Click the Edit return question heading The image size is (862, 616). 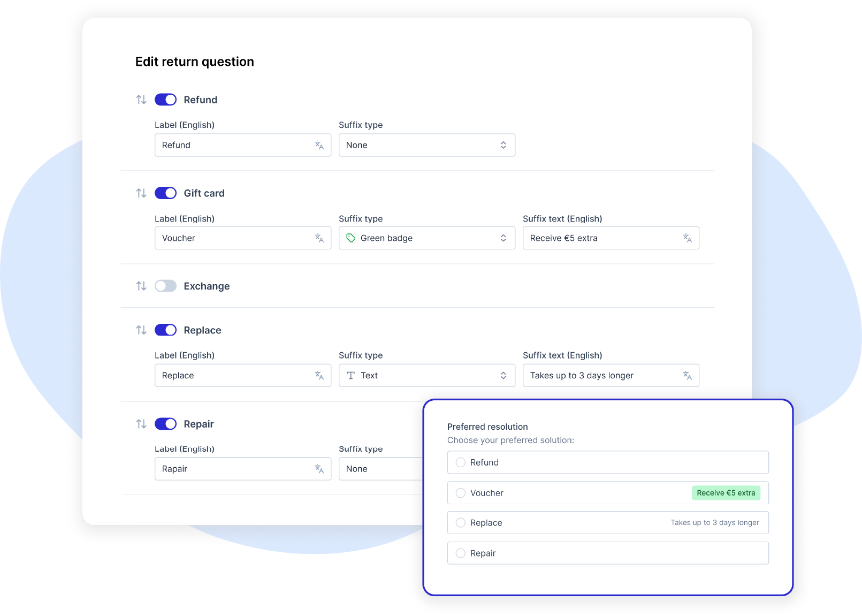(195, 62)
